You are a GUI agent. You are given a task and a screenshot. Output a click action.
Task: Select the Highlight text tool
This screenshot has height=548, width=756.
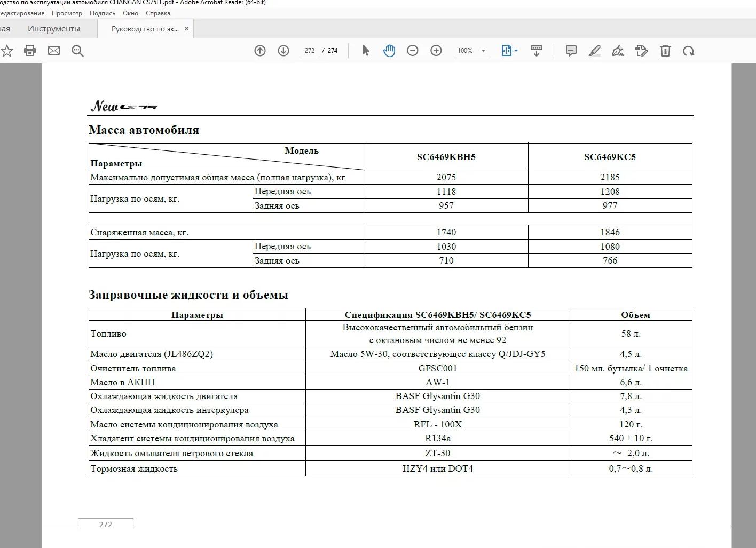click(x=595, y=51)
